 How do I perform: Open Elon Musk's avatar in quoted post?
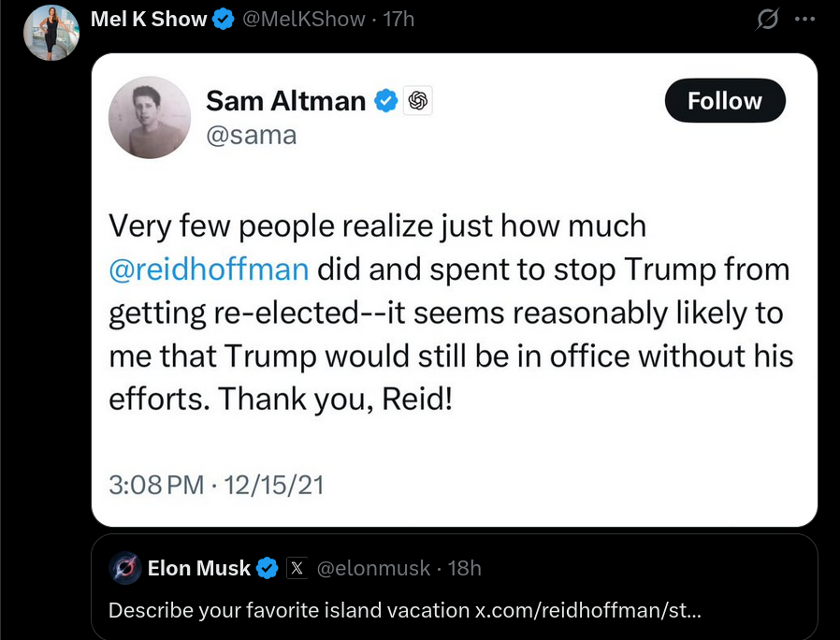(x=124, y=568)
